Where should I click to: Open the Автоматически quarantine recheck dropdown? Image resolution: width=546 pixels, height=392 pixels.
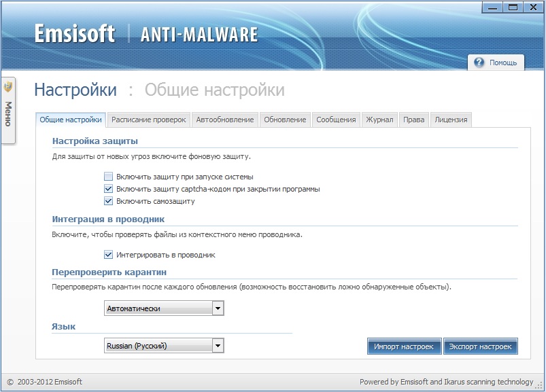(x=164, y=308)
